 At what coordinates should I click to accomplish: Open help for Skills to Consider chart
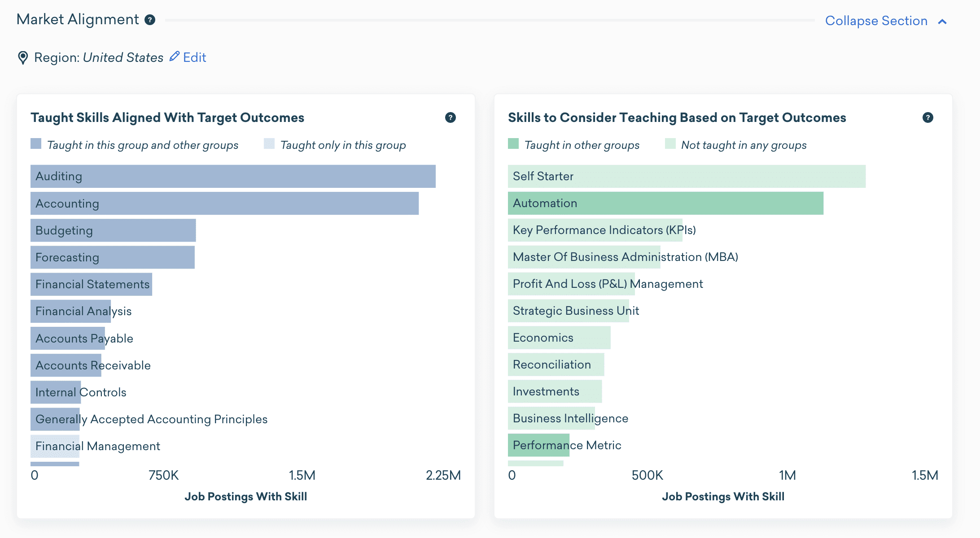927,117
